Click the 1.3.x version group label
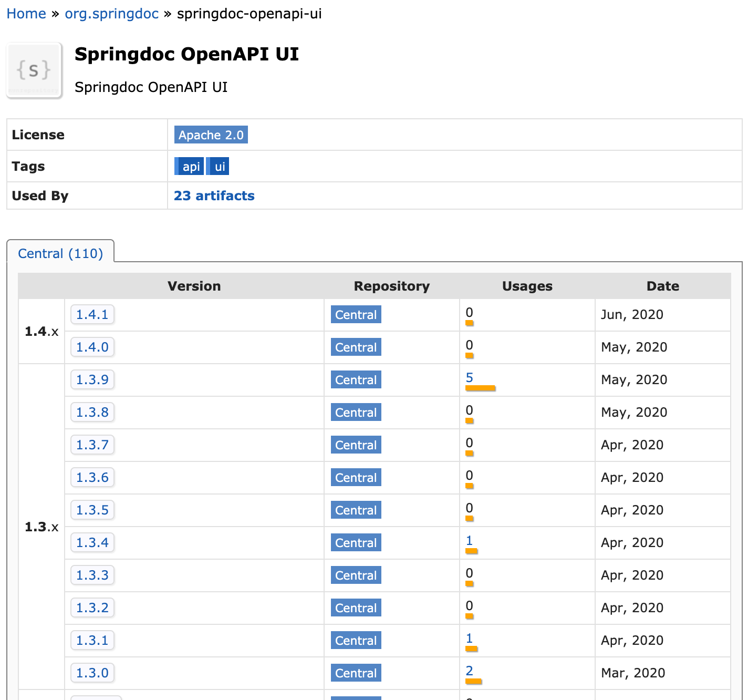Screen dimensions: 748x700 (41, 527)
